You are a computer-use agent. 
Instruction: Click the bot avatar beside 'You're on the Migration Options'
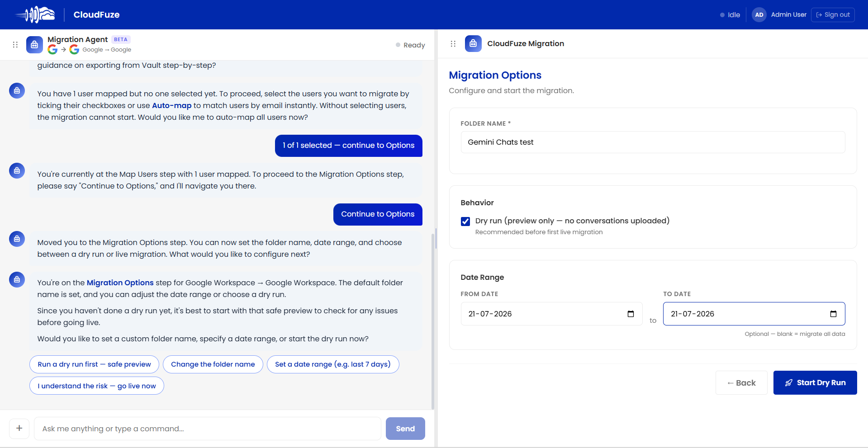point(17,279)
